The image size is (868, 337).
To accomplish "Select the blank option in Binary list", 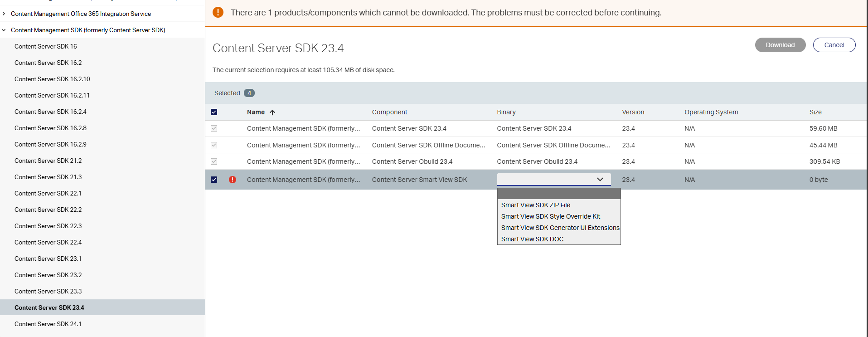I will (x=559, y=194).
